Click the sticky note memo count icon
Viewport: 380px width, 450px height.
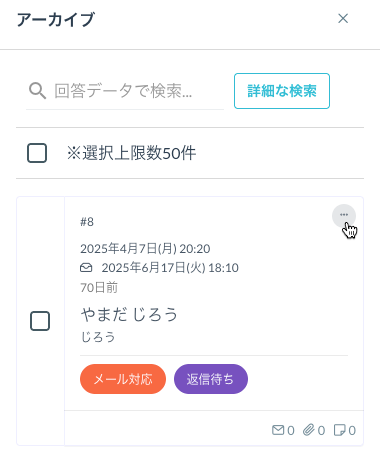pos(340,430)
